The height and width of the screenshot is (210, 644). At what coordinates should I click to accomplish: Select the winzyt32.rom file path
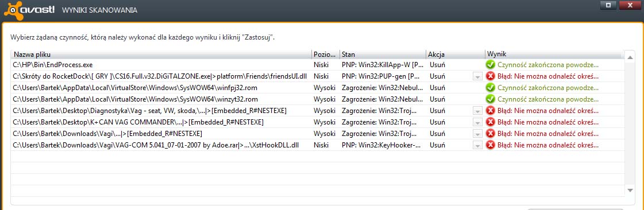(135, 99)
